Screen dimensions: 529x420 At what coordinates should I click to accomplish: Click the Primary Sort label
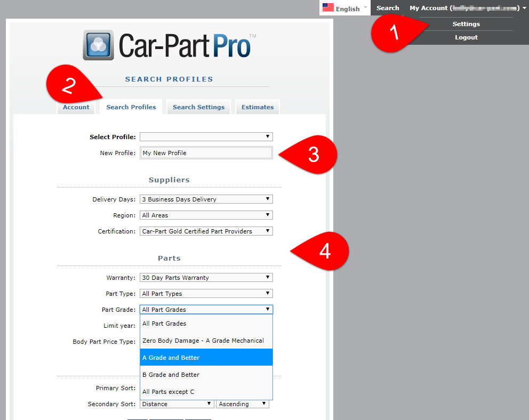[x=115, y=388]
